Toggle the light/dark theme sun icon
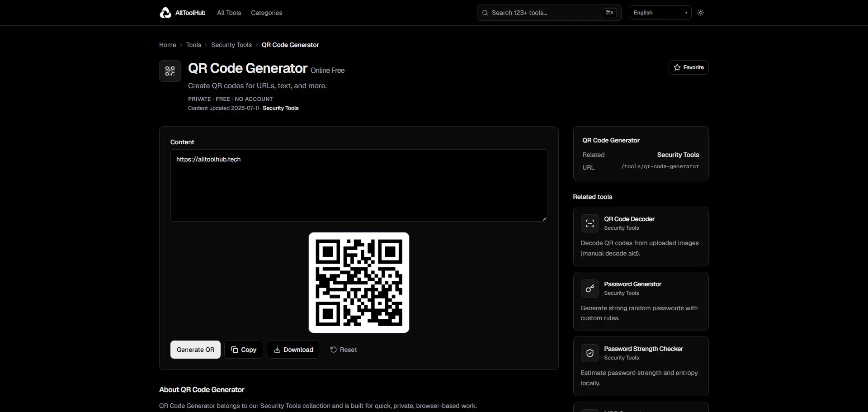 [701, 13]
